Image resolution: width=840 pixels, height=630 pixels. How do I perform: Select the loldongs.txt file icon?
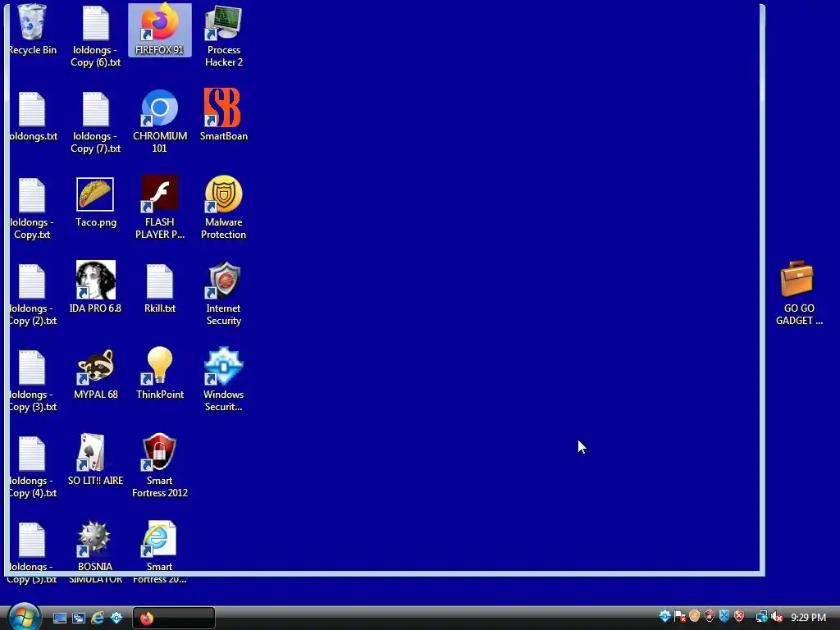tap(32, 115)
